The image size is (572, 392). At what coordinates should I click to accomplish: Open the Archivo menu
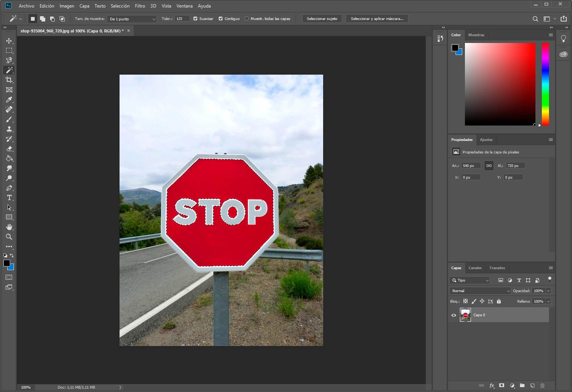click(26, 6)
